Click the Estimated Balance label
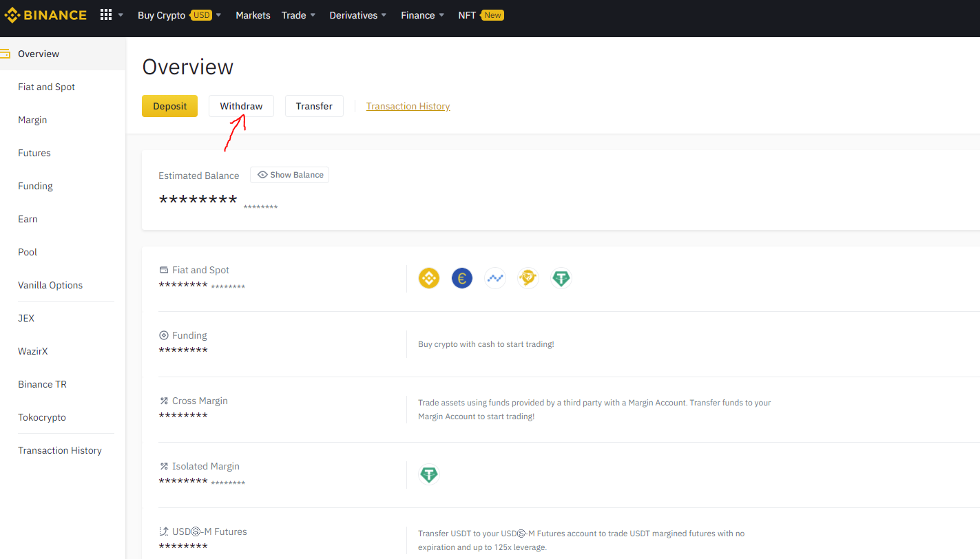Image resolution: width=980 pixels, height=559 pixels. (x=199, y=176)
